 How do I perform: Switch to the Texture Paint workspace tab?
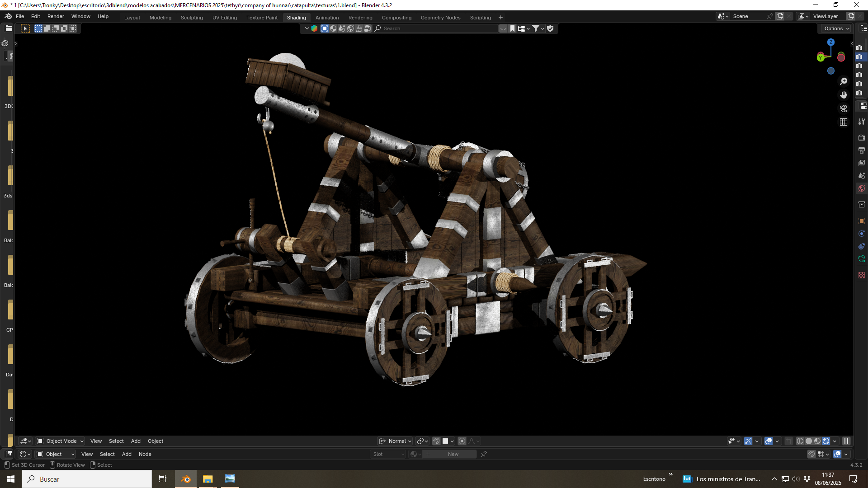coord(262,18)
